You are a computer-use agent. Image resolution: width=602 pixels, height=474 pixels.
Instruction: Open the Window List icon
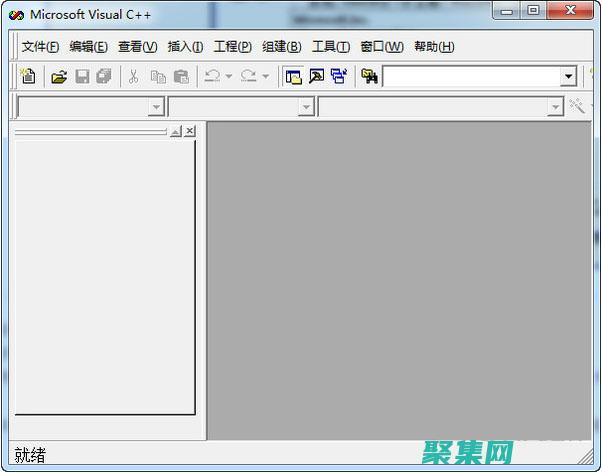click(339, 76)
